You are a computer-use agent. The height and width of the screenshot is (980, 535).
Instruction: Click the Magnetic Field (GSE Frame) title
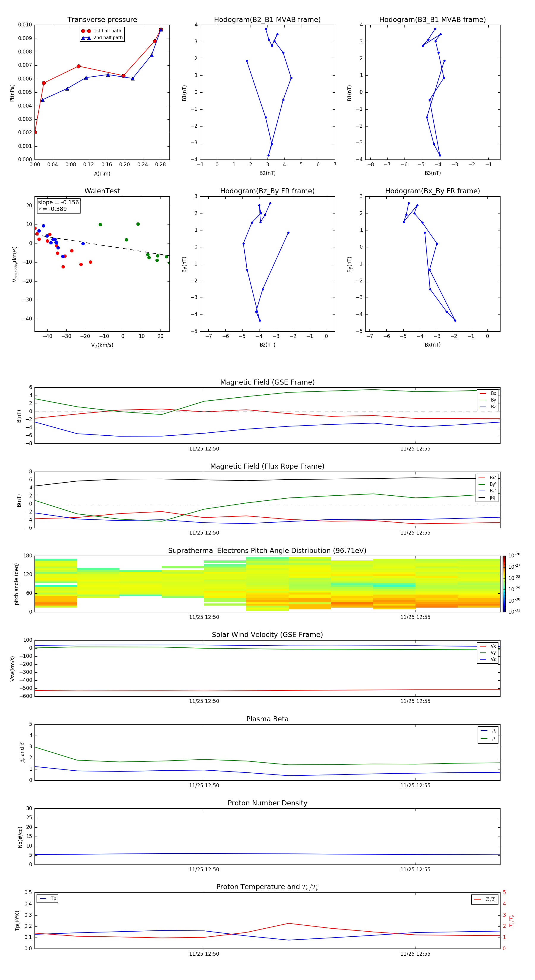267,382
